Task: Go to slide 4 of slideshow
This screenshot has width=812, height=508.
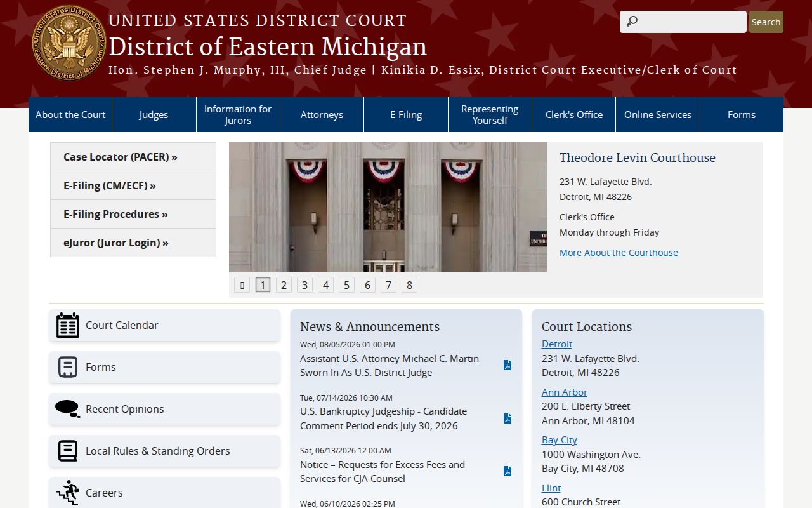Action: click(x=325, y=285)
